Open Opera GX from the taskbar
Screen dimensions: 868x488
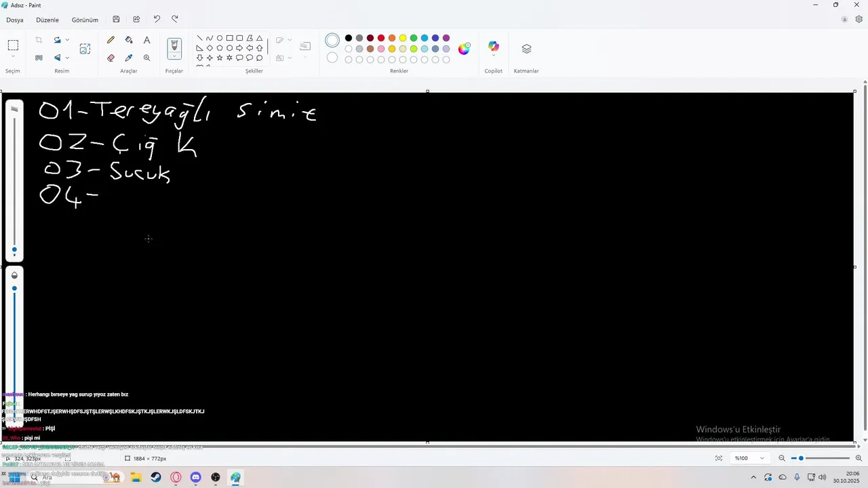(176, 477)
